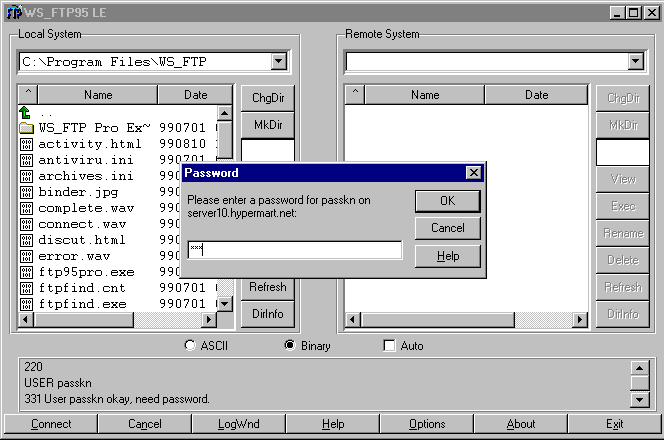664x440 pixels.
Task: Click the complete.wav file icon
Action: [26, 208]
